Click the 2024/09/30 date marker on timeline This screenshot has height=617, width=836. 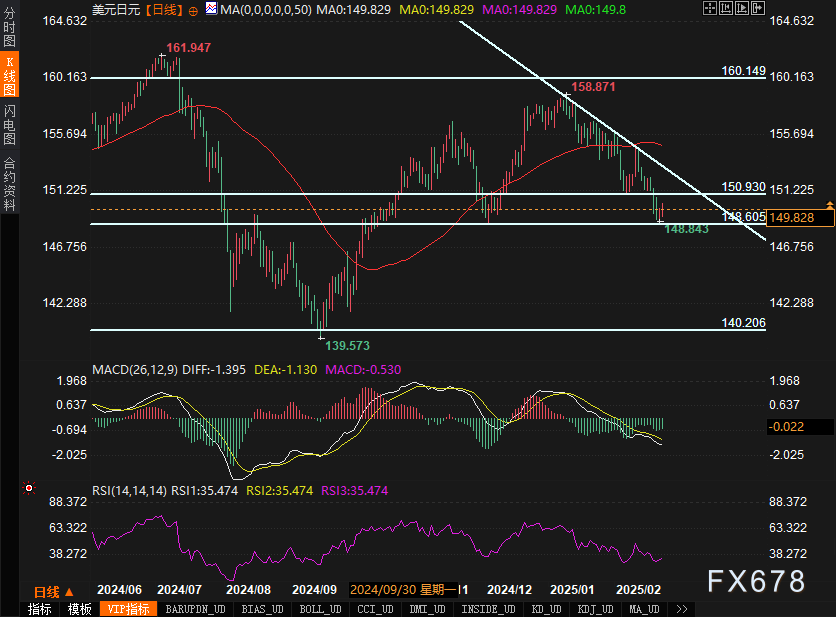[x=403, y=590]
